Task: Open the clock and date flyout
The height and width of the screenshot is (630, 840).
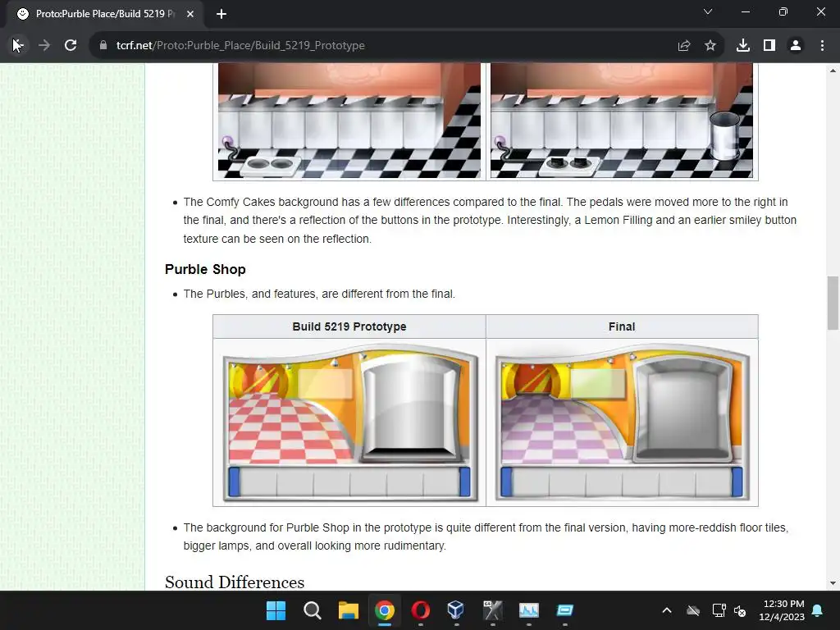Action: [782, 610]
